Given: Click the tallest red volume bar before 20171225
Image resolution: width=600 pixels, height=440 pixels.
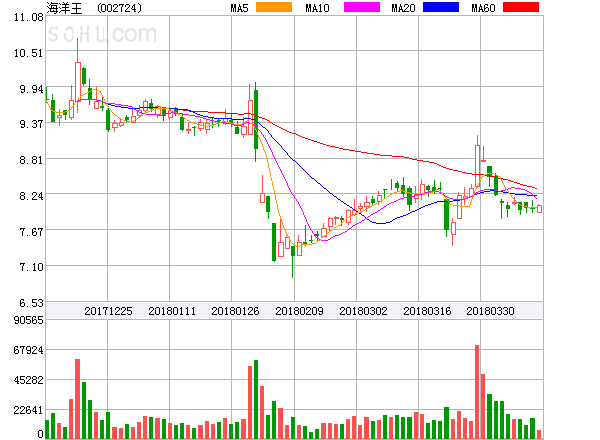Looking at the screenshot, I should coord(77,399).
